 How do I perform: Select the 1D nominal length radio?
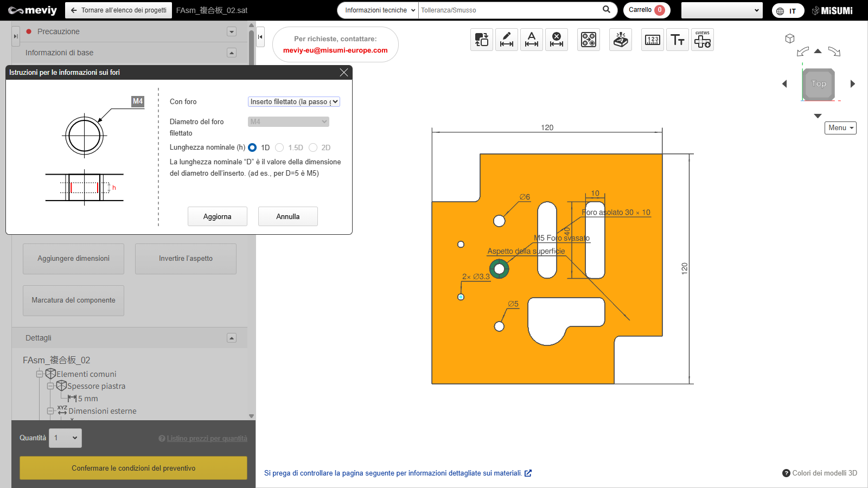point(252,147)
